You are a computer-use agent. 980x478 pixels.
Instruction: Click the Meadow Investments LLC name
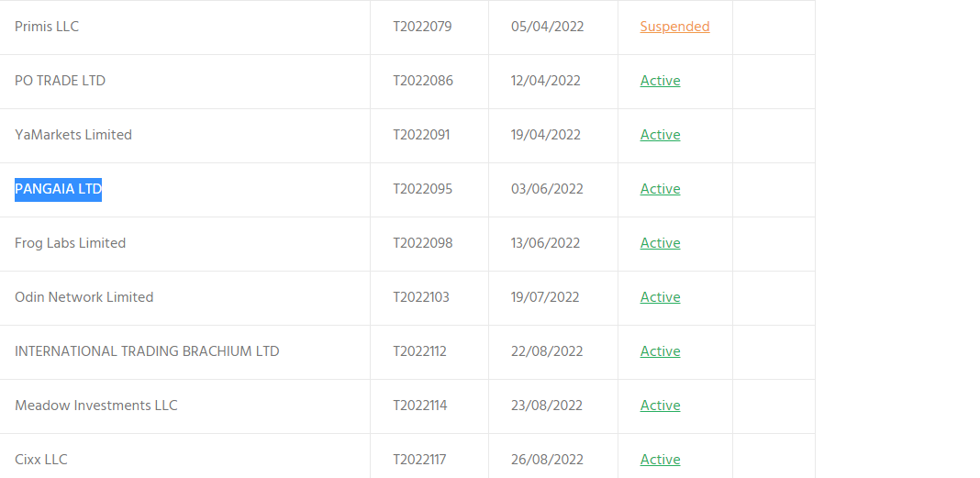point(96,406)
